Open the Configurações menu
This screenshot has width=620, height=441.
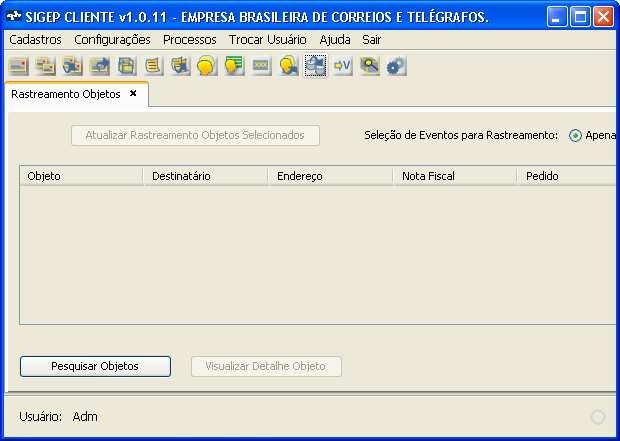[112, 40]
